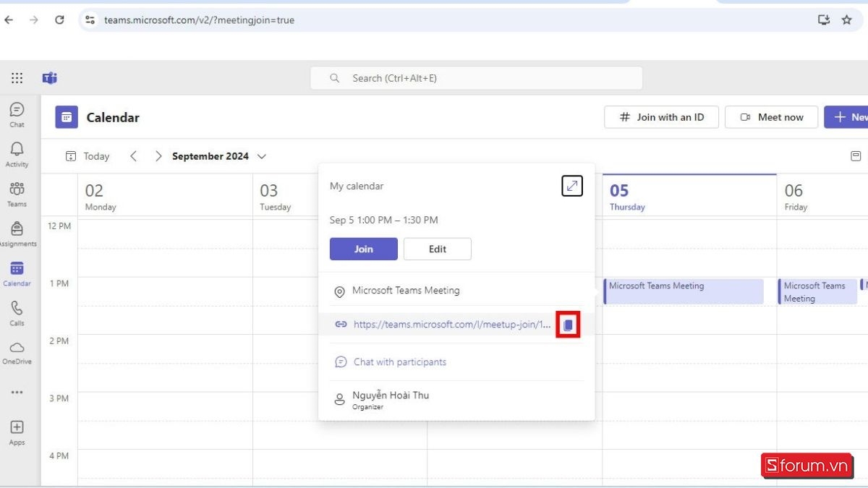The image size is (868, 488).
Task: Open Chat with participants
Action: pyautogui.click(x=400, y=362)
